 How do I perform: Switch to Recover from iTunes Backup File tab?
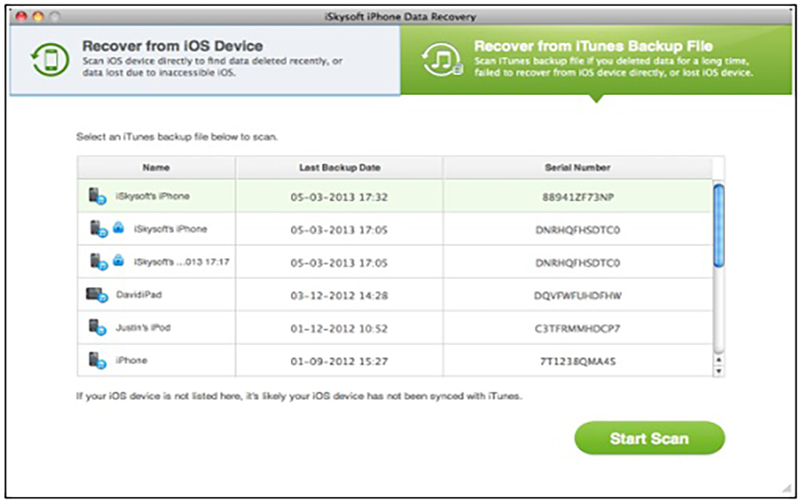[596, 60]
